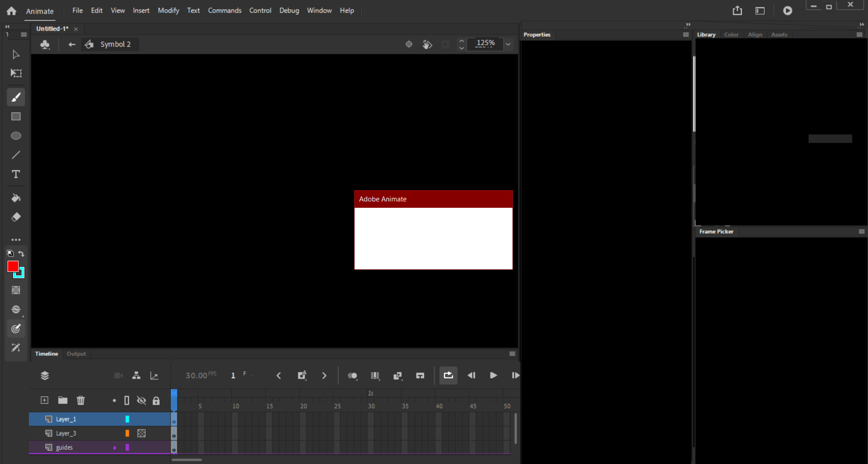Viewport: 868px width, 464px height.
Task: Play the timeline
Action: [493, 375]
